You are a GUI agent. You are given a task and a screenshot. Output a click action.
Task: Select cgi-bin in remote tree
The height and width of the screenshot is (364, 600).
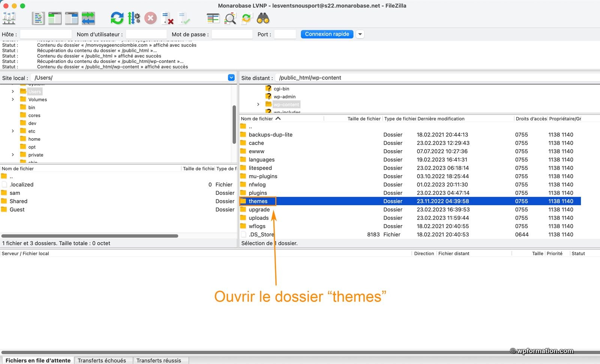[x=281, y=89]
